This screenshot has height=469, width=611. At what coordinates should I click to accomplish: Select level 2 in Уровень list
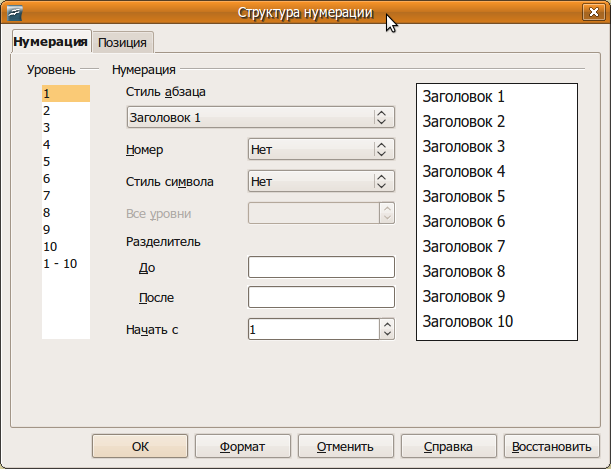66,111
